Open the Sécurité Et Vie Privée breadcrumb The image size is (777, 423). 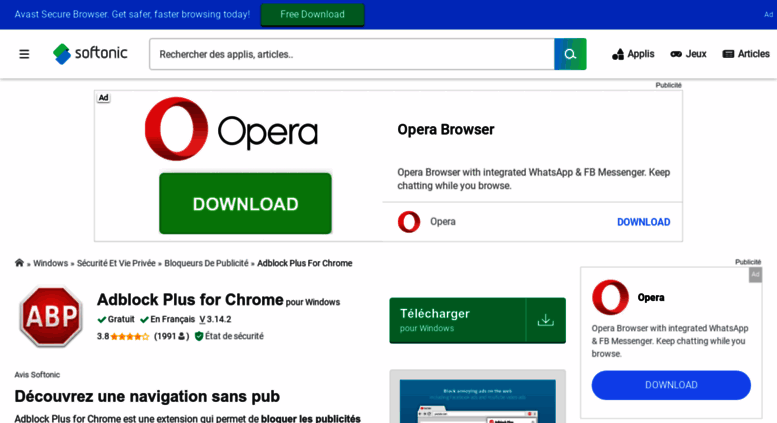click(116, 263)
